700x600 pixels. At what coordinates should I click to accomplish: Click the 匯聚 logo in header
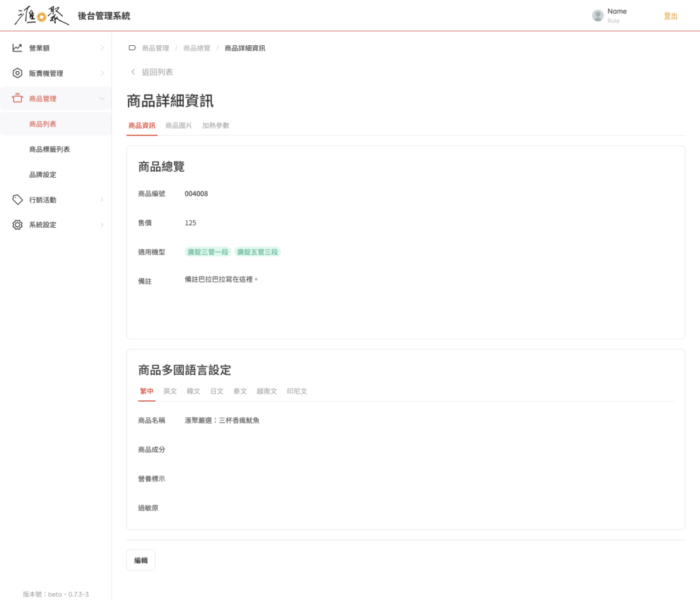[x=42, y=16]
